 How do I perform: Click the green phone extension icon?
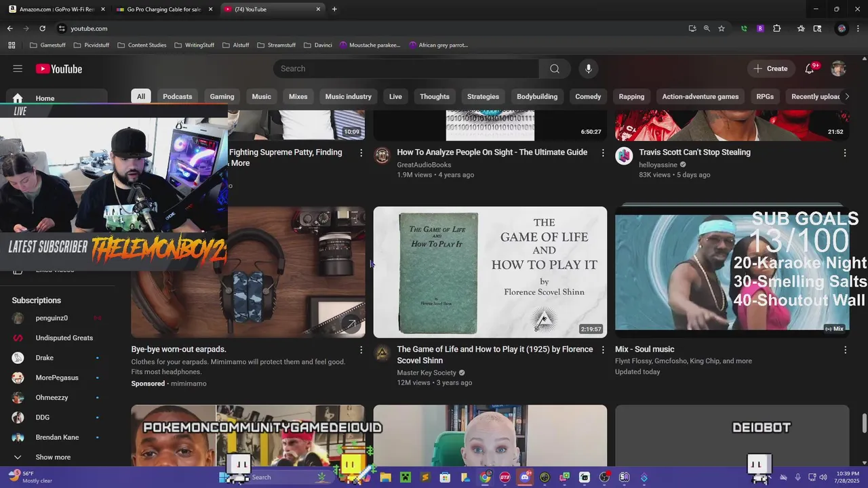[744, 28]
